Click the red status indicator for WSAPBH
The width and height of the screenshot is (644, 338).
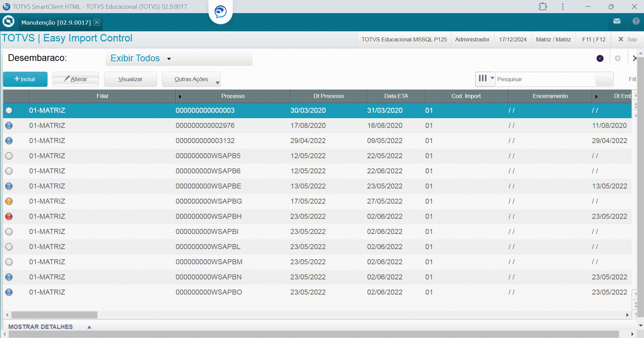(x=9, y=216)
